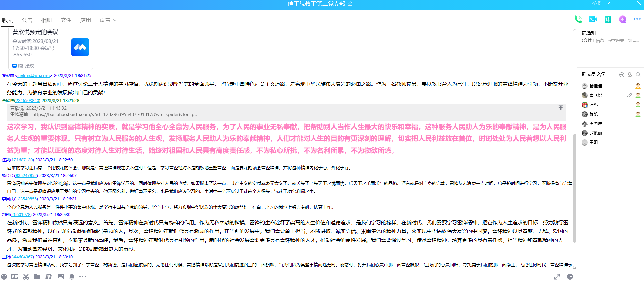This screenshot has height=283, width=644.
Task: Switch to the 文件 tab
Action: point(66,20)
